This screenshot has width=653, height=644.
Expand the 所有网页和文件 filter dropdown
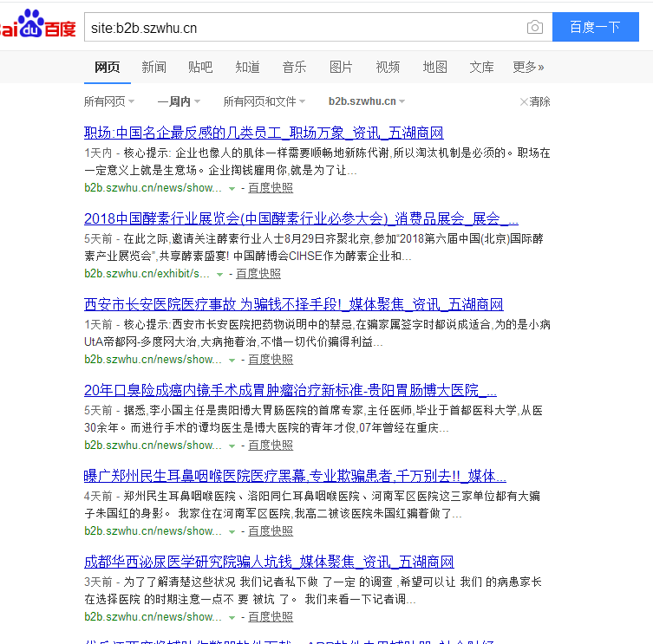pyautogui.click(x=264, y=101)
